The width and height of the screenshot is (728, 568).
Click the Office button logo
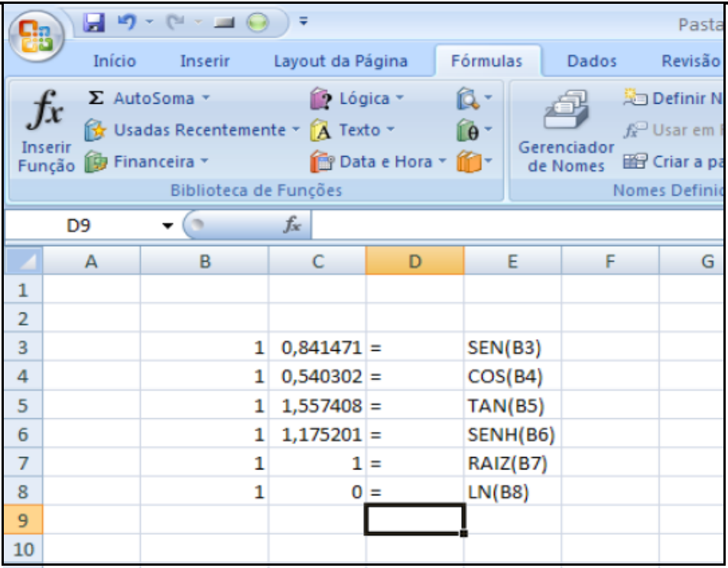click(35, 38)
